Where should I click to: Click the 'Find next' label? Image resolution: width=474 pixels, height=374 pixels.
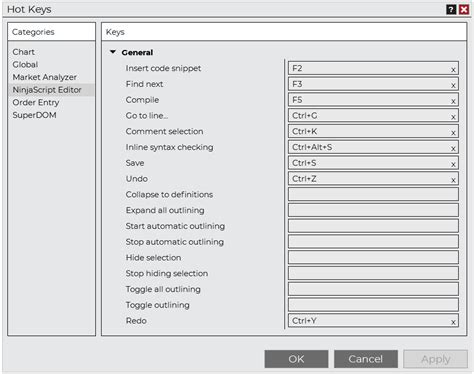144,84
